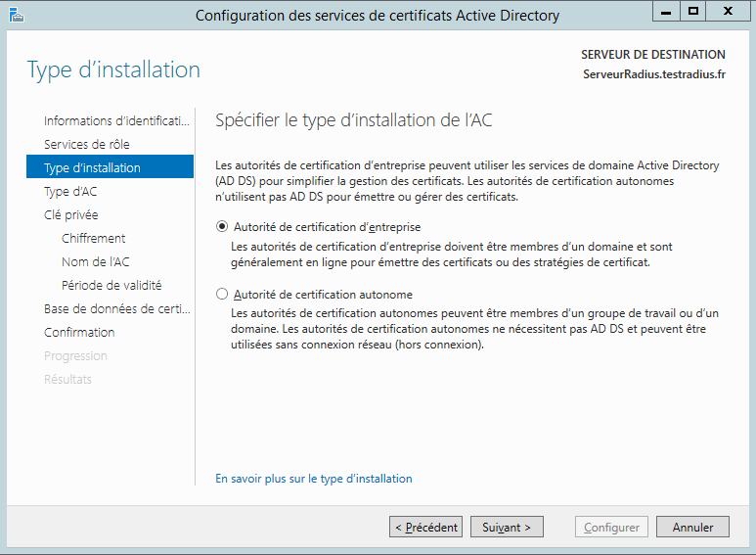Select Type d'installation in sidebar
756x555 pixels.
click(x=93, y=168)
